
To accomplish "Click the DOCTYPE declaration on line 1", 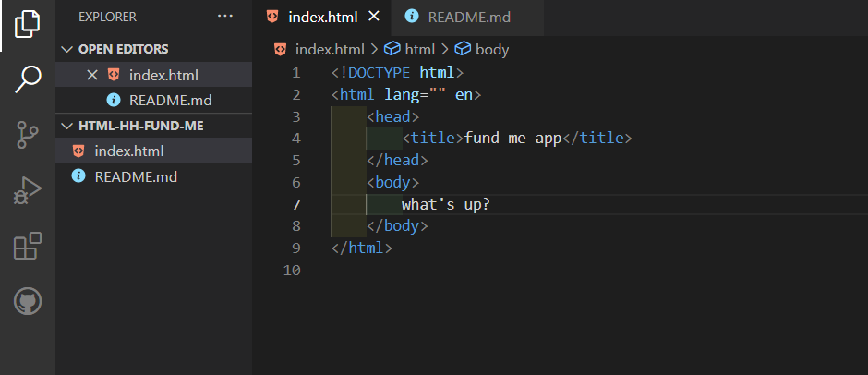I will point(397,73).
